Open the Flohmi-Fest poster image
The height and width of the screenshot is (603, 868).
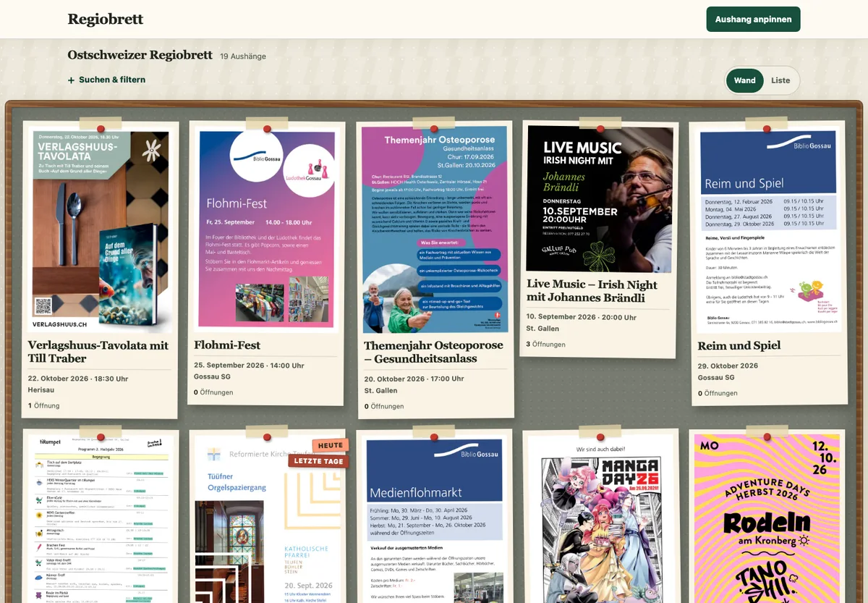[267, 229]
